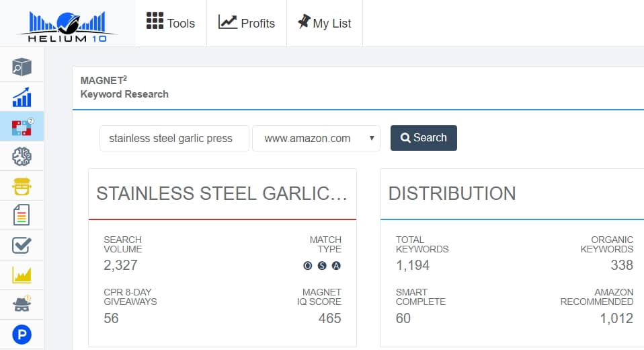Click the checkmark box sidebar icon
Viewport: 644px width, 350px height.
click(x=22, y=245)
